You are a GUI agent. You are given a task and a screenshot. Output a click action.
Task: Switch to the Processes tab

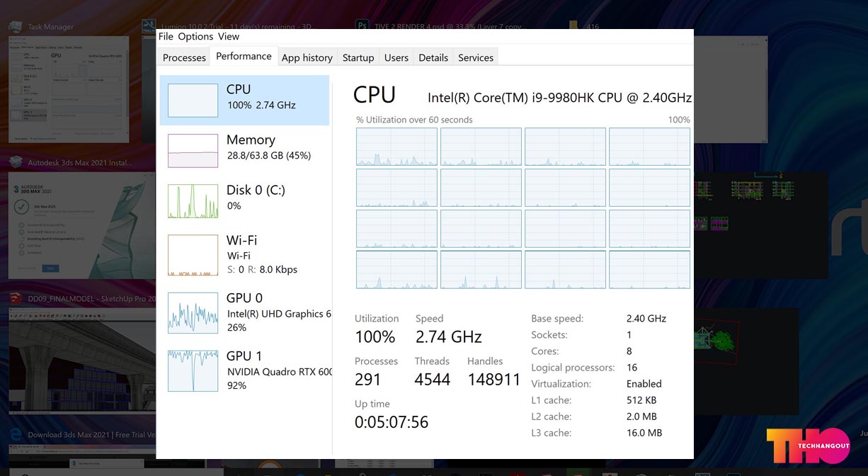(184, 57)
